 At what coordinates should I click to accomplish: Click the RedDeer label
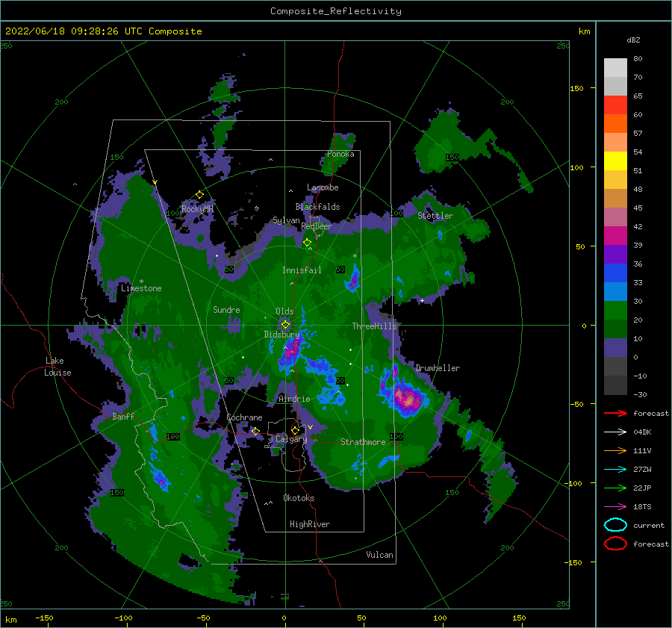tap(317, 226)
